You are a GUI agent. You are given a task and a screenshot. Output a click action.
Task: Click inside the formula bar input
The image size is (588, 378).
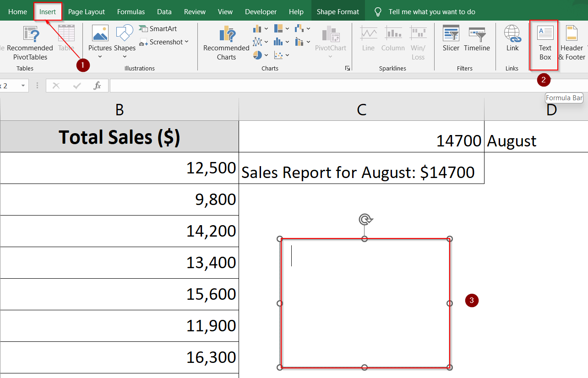pyautogui.click(x=349, y=86)
